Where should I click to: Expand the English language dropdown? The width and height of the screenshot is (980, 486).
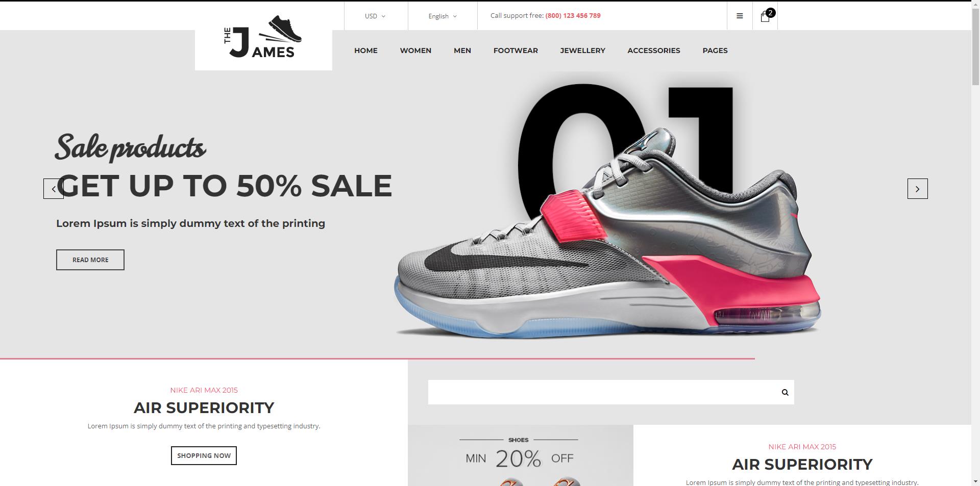tap(443, 16)
